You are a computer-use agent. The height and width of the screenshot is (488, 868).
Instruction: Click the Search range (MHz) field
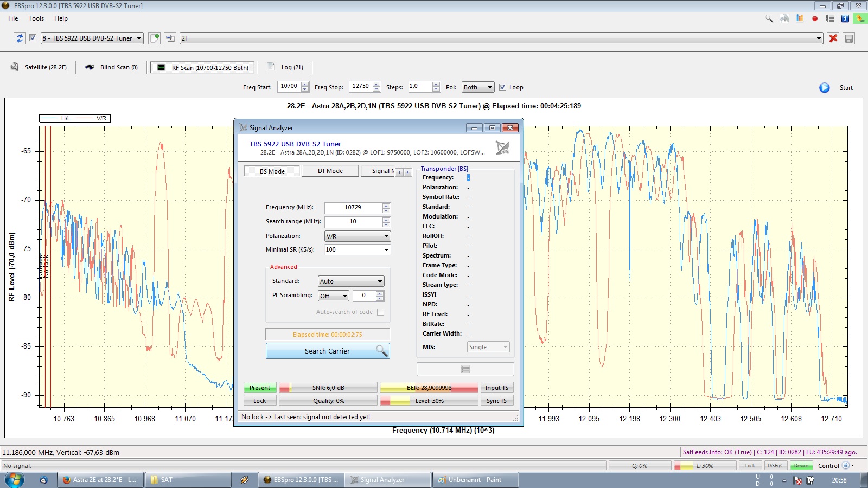[353, 222]
